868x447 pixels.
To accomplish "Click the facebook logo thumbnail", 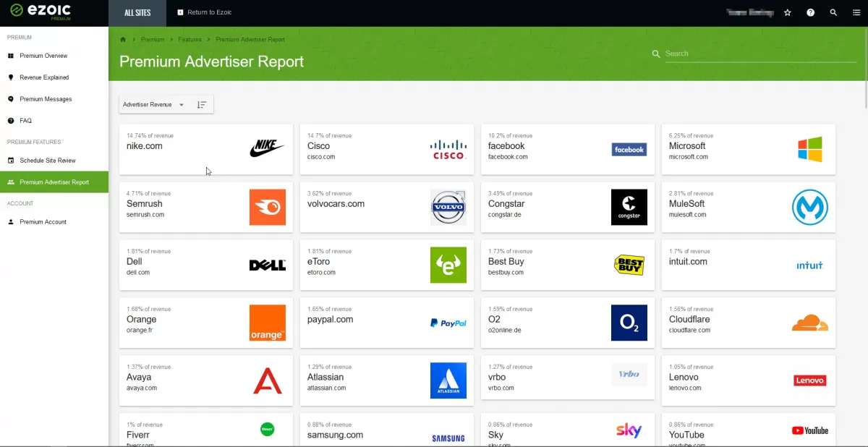I will click(629, 150).
